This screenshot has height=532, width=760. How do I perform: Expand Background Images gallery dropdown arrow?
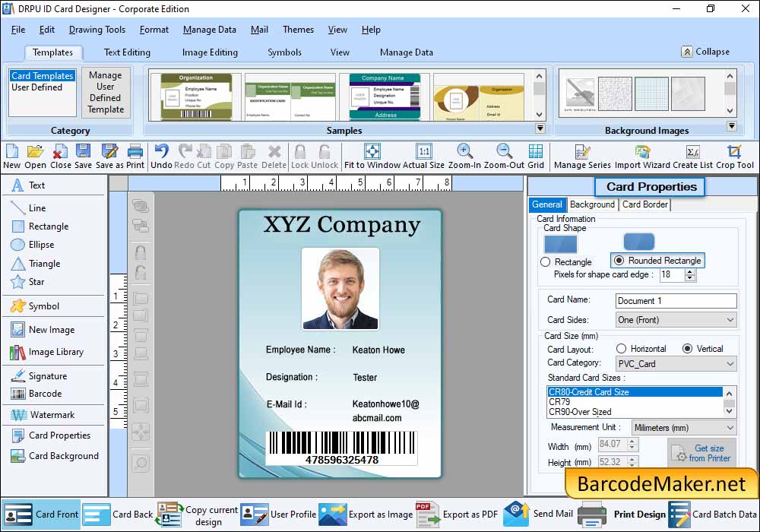731,126
